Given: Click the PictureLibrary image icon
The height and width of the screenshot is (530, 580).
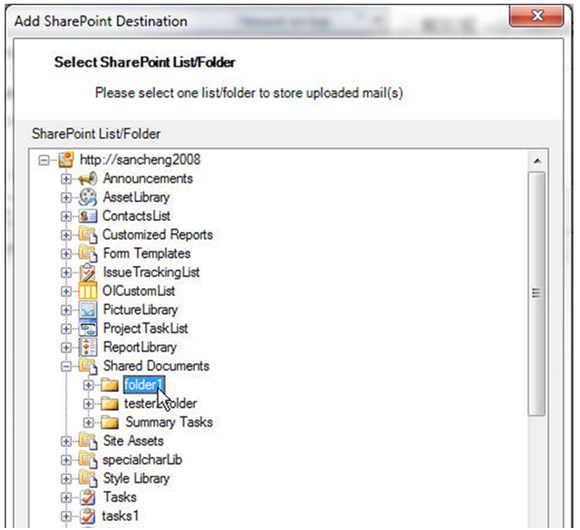Looking at the screenshot, I should pyautogui.click(x=88, y=310).
